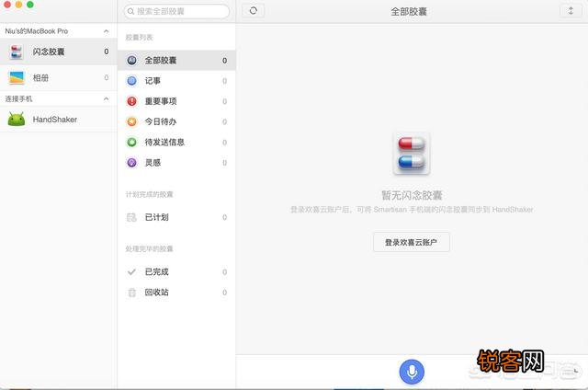Screen dimensions: 588x390
Task: Select 全部胶囊 list item
Action: click(176, 61)
